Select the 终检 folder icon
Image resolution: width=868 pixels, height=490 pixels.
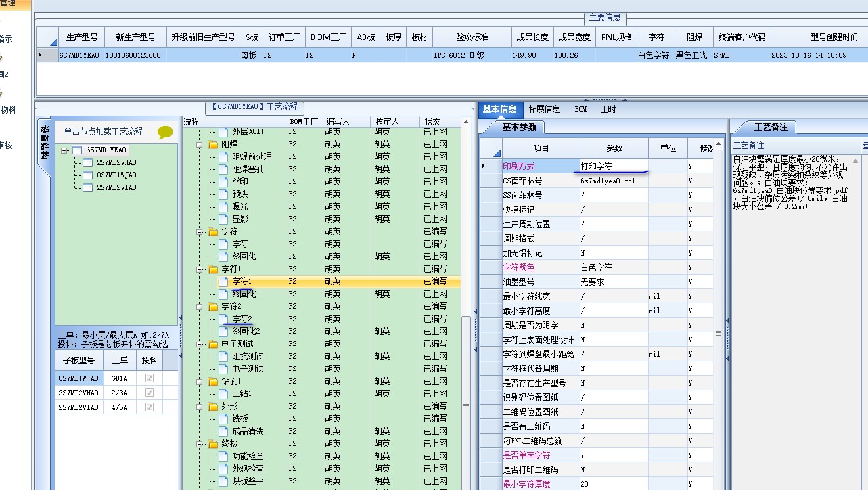(x=213, y=444)
